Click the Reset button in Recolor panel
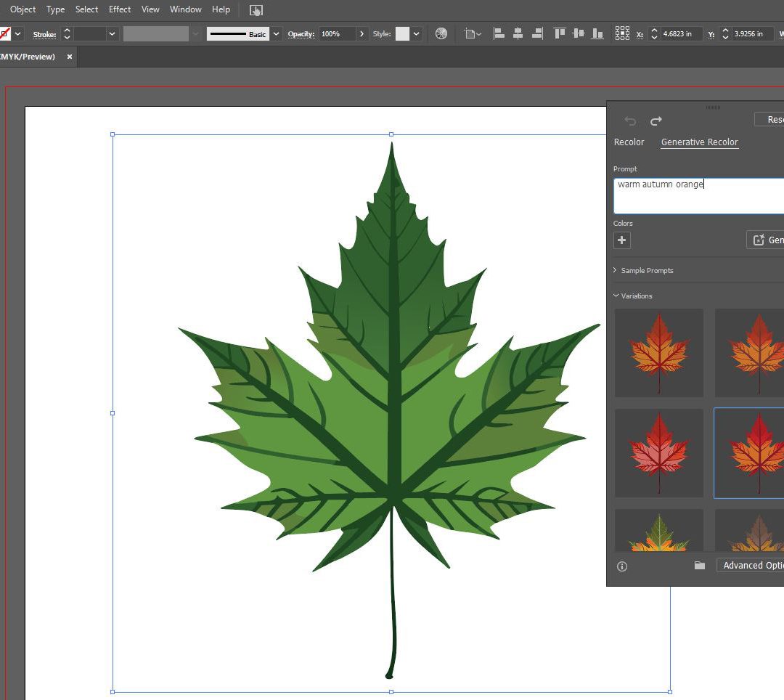Image resolution: width=784 pixels, height=700 pixels. (769, 120)
